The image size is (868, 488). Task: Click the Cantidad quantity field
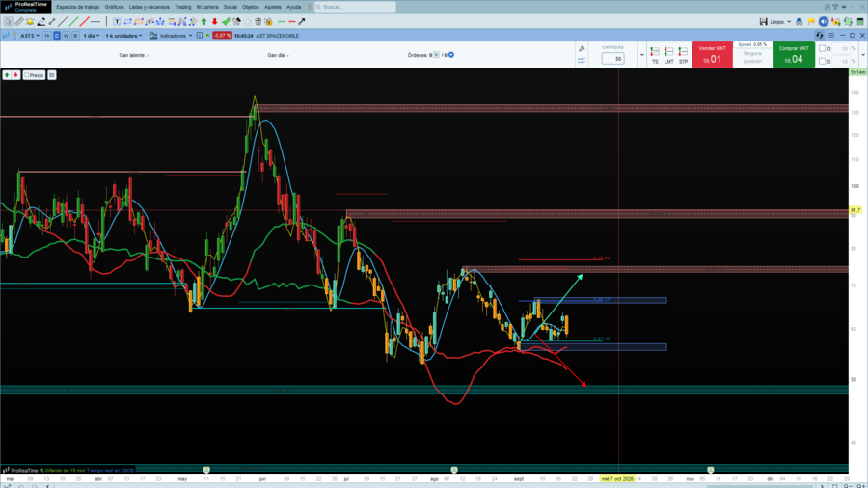click(x=612, y=59)
